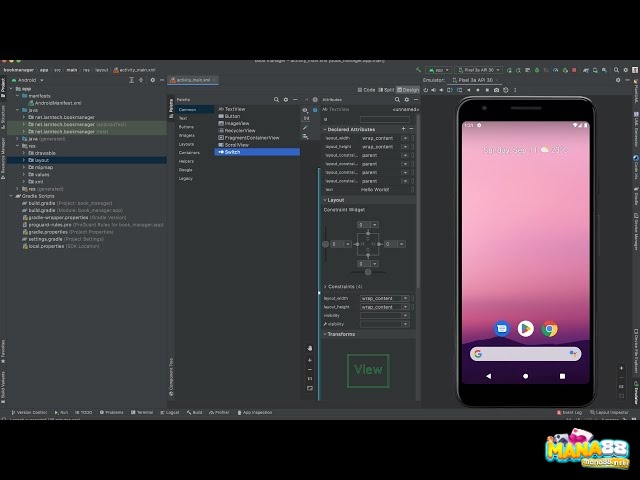Switch to activity_main.xml editor tab
The height and width of the screenshot is (480, 640).
(x=193, y=80)
